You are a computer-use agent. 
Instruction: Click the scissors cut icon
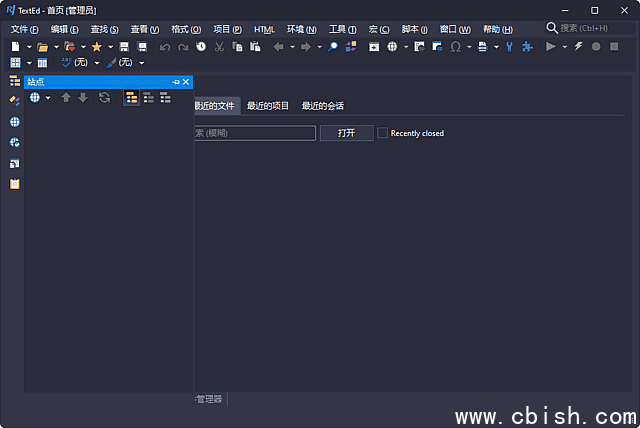219,47
